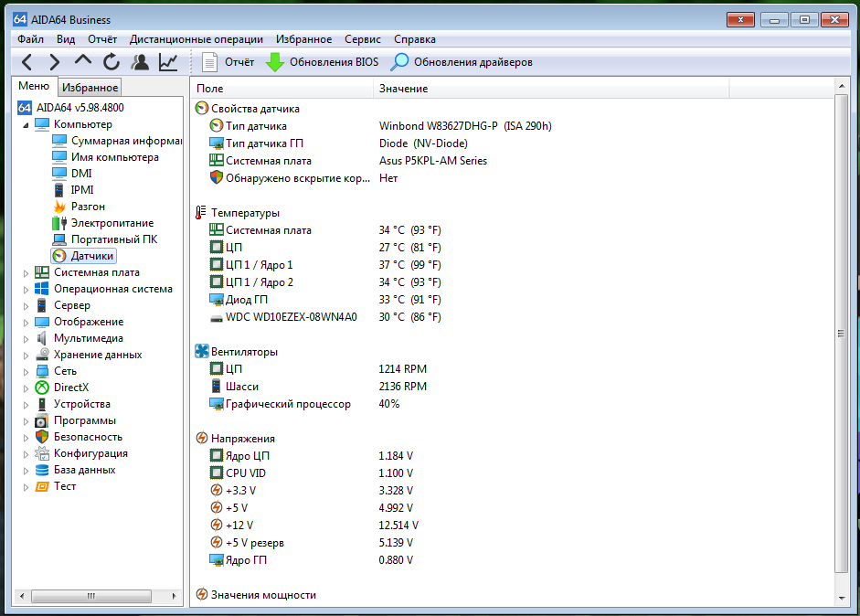Screen dimensions: 860x616
Task: Expand the Операционная система tree branch
Action: click(x=26, y=289)
